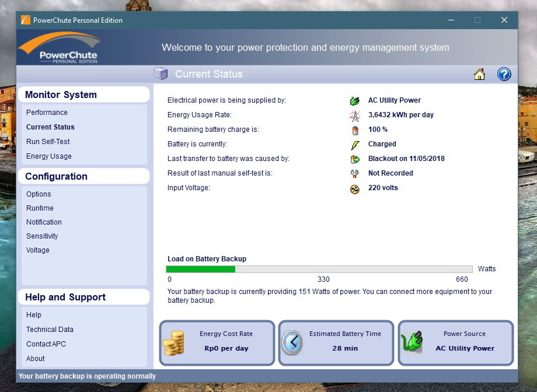Click the Home house icon
Viewport: 537px width, 392px height.
coord(479,74)
